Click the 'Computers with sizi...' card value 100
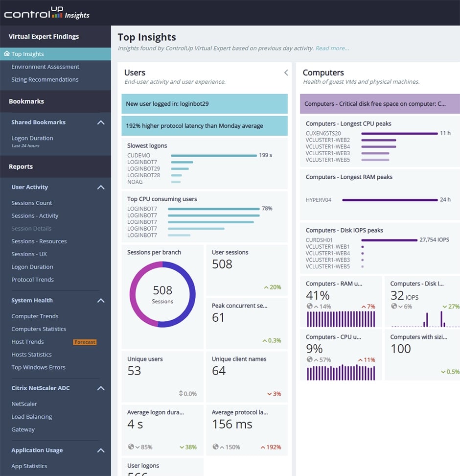 (x=401, y=349)
